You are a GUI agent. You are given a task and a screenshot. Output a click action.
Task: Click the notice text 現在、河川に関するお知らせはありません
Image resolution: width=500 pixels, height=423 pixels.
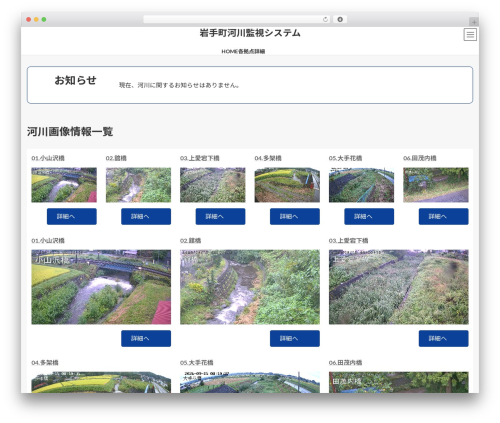[179, 85]
